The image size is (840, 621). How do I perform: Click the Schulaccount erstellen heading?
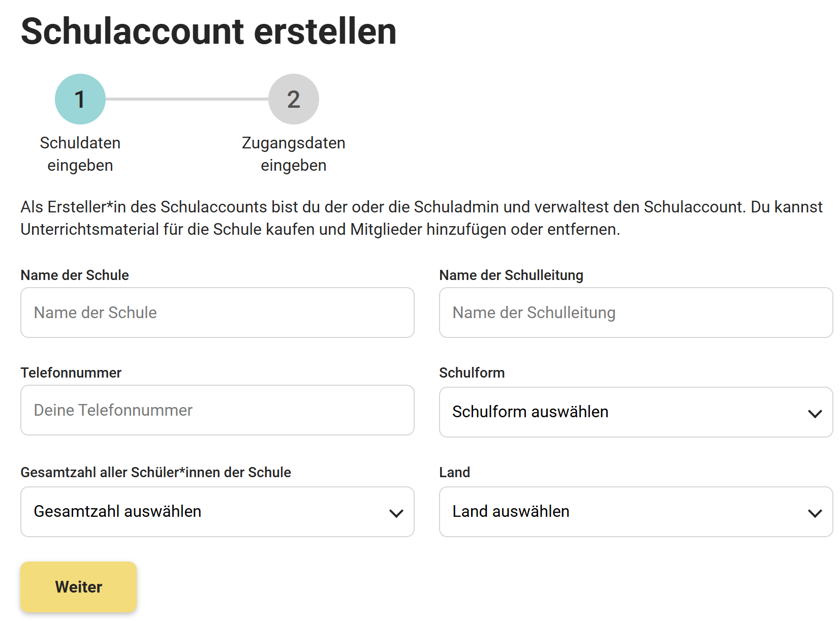coord(208,32)
